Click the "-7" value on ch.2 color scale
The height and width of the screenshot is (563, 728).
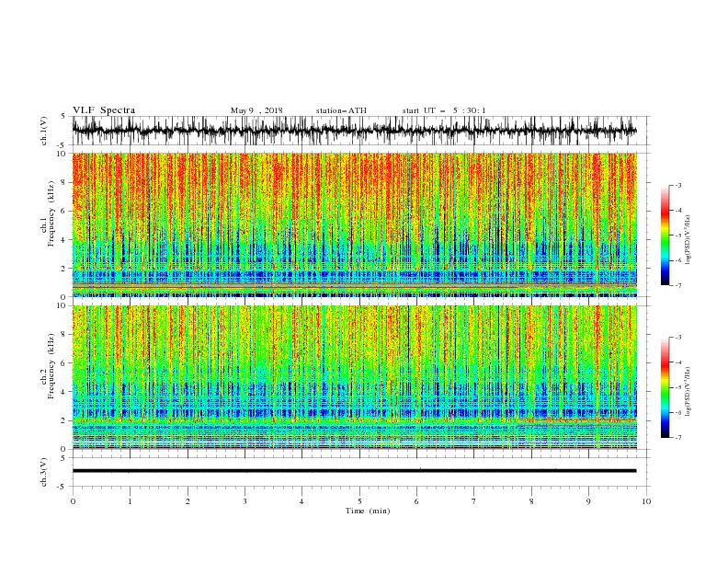pos(677,438)
